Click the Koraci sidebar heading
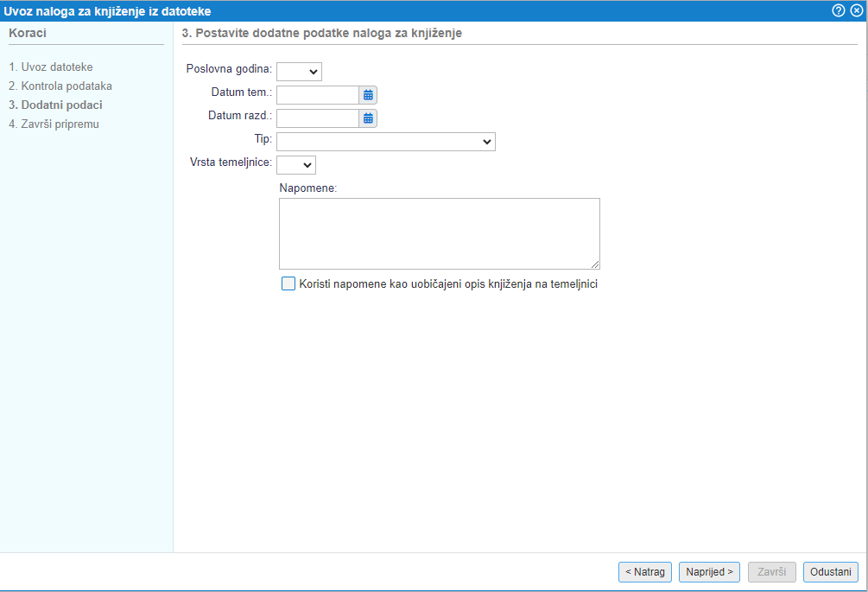This screenshot has width=868, height=592. click(28, 33)
